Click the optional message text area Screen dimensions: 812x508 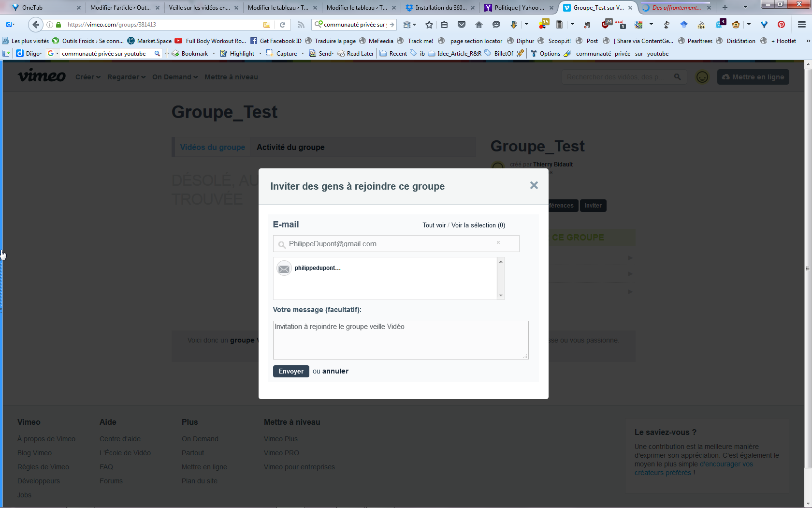401,340
